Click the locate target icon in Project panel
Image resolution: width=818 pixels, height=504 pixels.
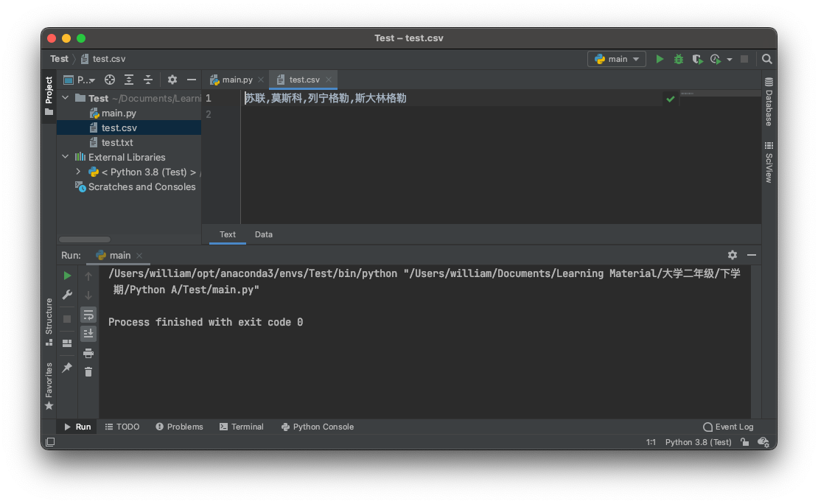pyautogui.click(x=110, y=80)
